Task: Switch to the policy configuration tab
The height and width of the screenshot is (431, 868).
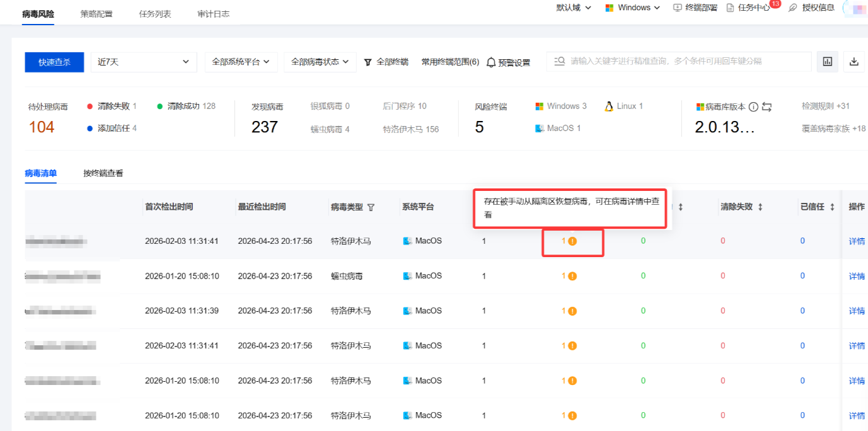Action: [x=96, y=13]
